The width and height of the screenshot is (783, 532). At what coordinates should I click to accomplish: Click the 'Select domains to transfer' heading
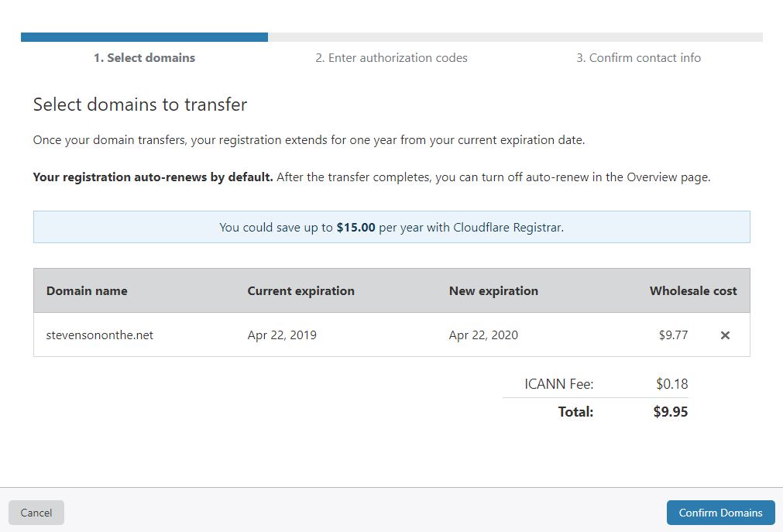(140, 105)
